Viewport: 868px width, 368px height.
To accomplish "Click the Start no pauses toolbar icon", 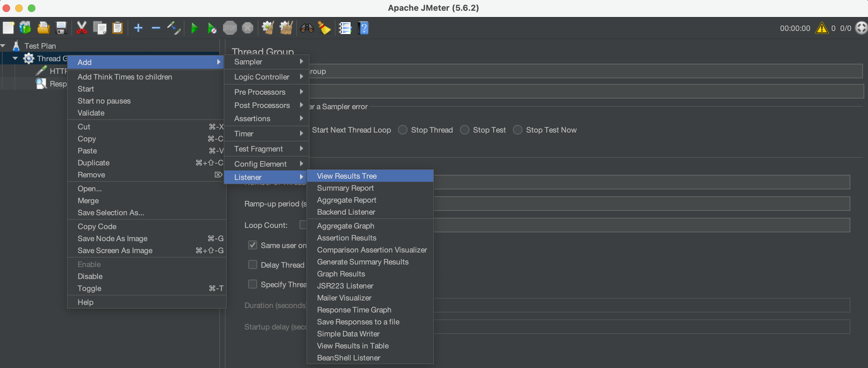I will 212,28.
